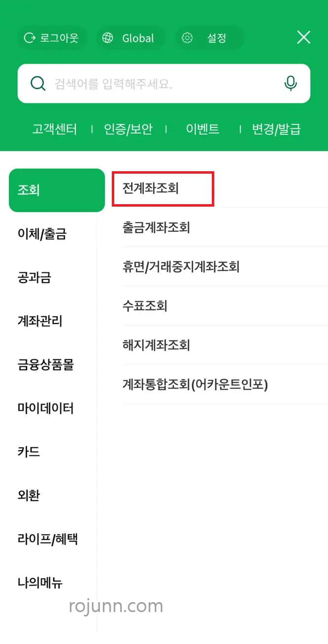Viewport: 328px width, 644px height.
Task: Open the 카드 menu section
Action: tap(28, 452)
